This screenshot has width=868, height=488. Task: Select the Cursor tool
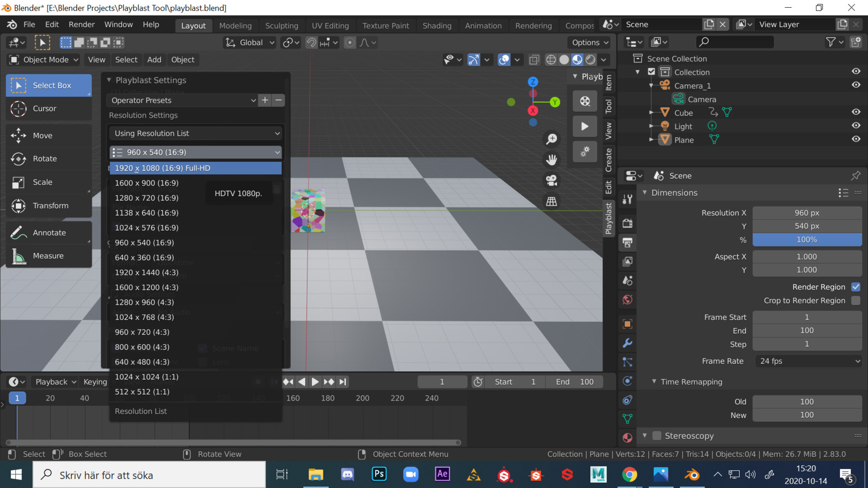[49, 109]
